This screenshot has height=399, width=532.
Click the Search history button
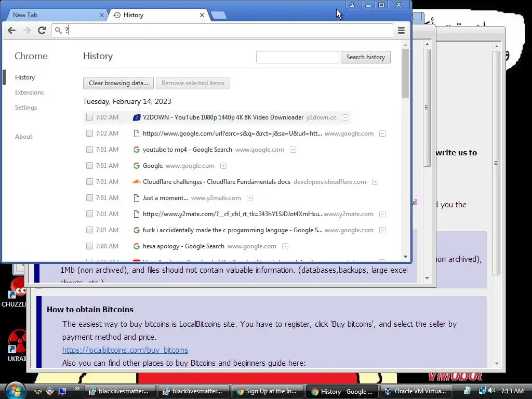pos(366,57)
